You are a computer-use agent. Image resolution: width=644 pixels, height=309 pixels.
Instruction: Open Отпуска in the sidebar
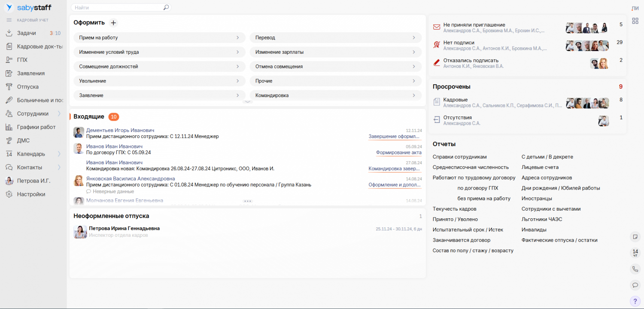coord(28,87)
